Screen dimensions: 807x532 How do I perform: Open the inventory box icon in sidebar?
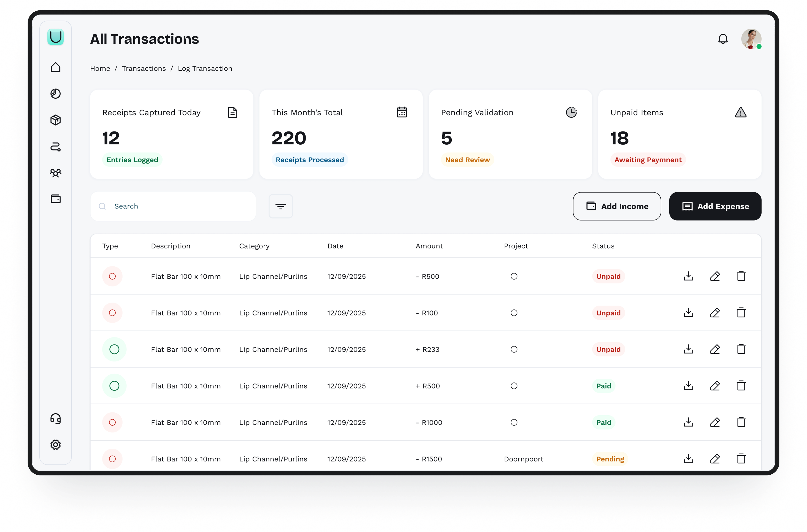click(x=56, y=120)
